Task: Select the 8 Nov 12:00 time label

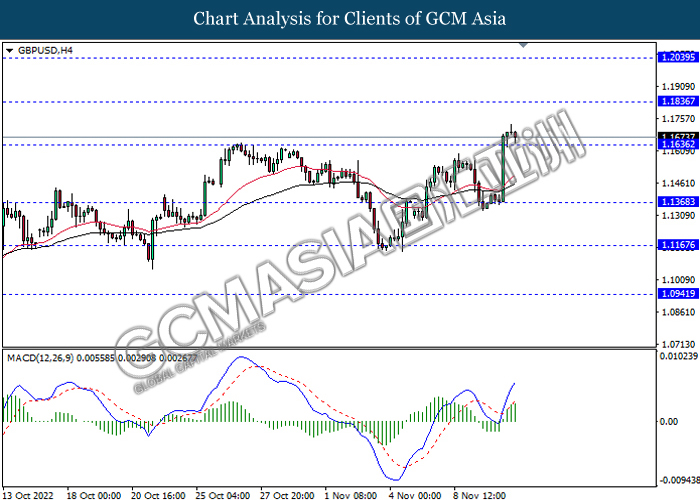Action: 479,494
